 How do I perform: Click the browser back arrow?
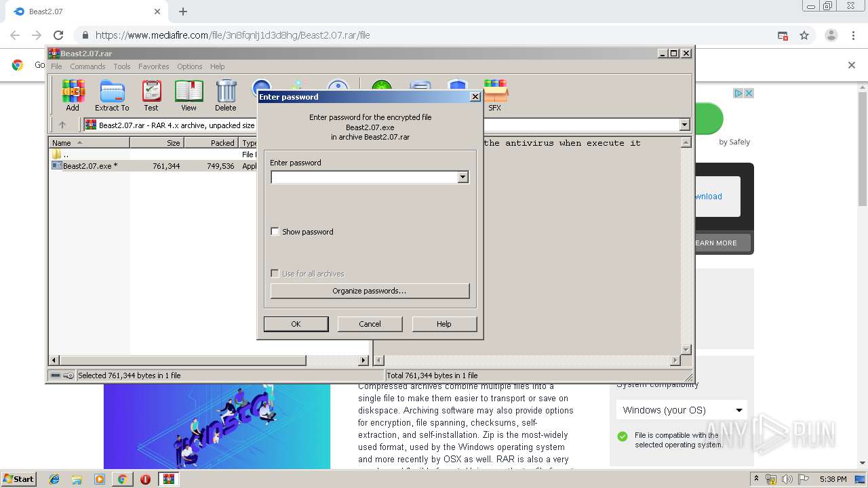pyautogui.click(x=15, y=35)
